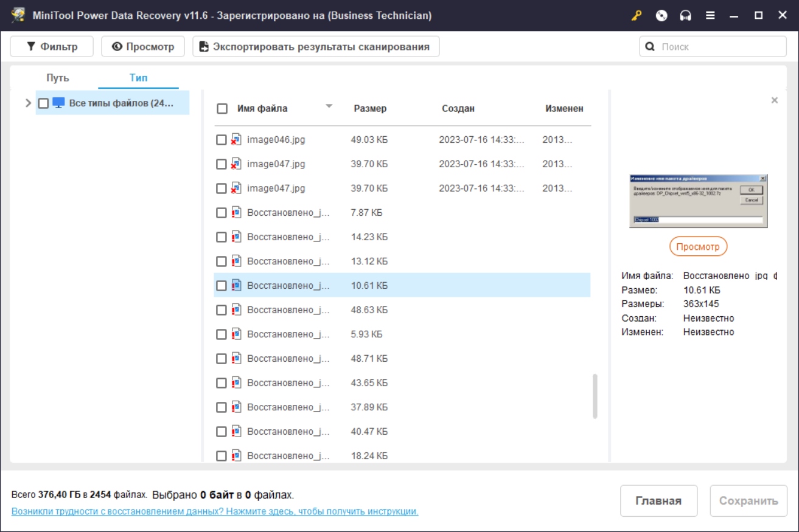The height and width of the screenshot is (532, 799).
Task: Click the monitor icon beside Все типы файлов
Action: 58,103
